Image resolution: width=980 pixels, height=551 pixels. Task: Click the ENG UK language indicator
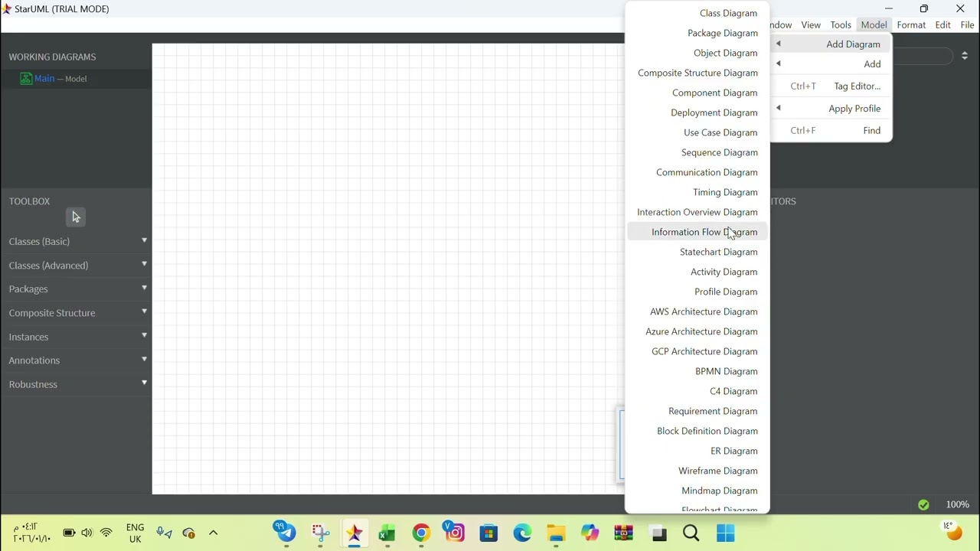[135, 533]
